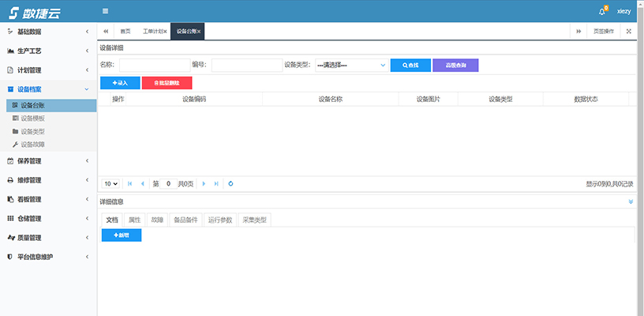
Task: Click the red 批量删除 button
Action: click(167, 82)
